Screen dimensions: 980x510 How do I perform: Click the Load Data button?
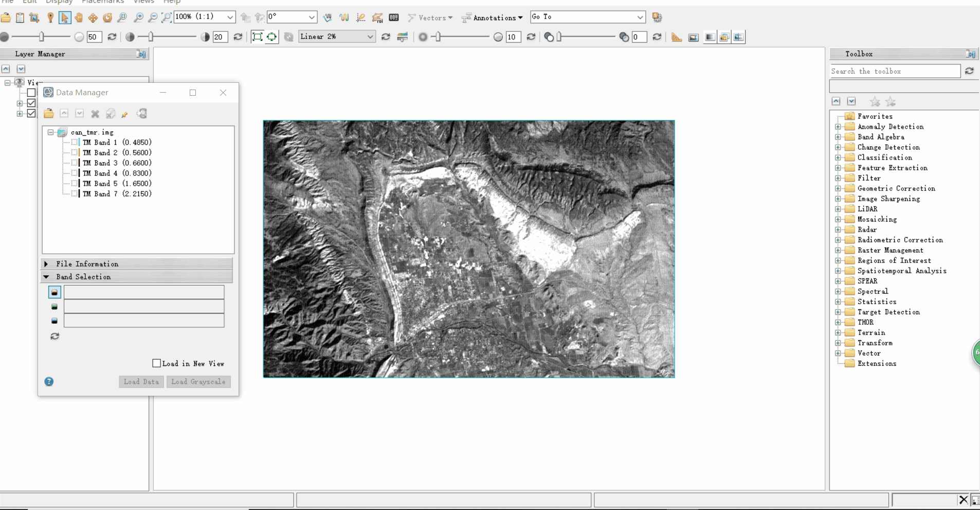tap(141, 382)
